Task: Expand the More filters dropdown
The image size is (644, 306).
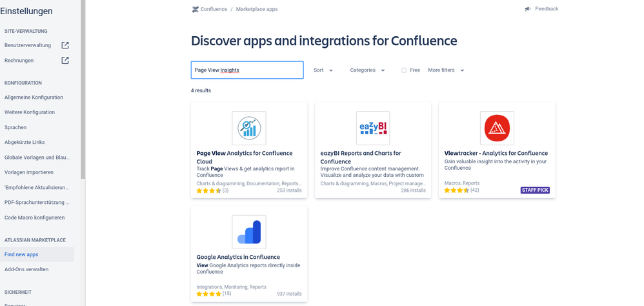Action: [446, 70]
